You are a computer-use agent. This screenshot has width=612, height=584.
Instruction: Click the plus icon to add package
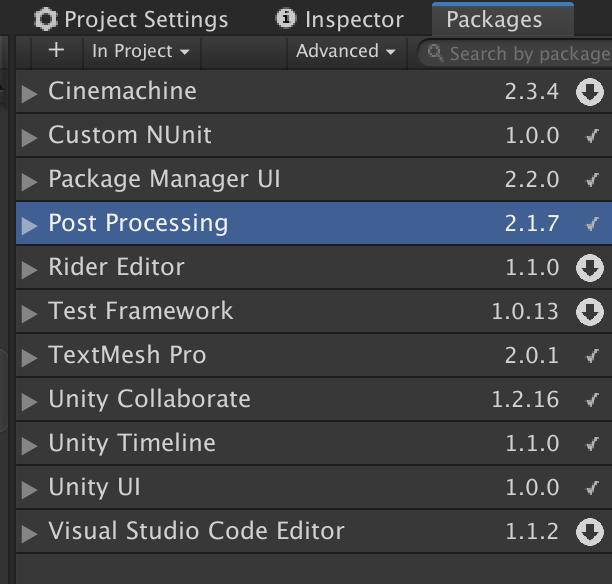[55, 51]
